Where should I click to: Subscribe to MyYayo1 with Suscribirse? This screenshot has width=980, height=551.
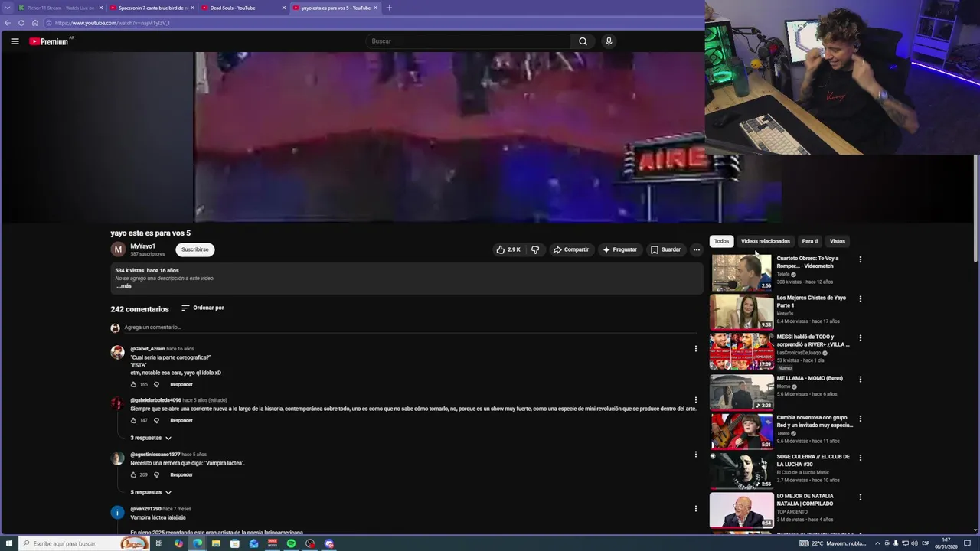click(x=194, y=249)
